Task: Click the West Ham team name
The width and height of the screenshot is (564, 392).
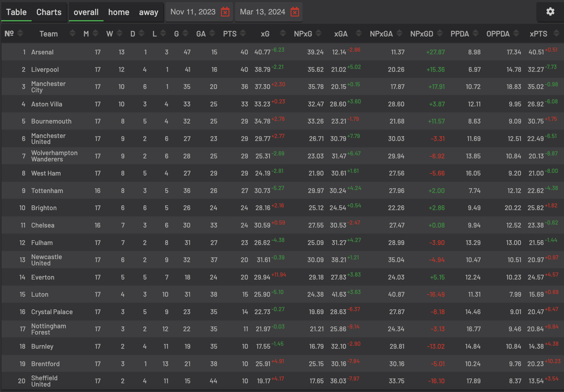Action: [46, 173]
